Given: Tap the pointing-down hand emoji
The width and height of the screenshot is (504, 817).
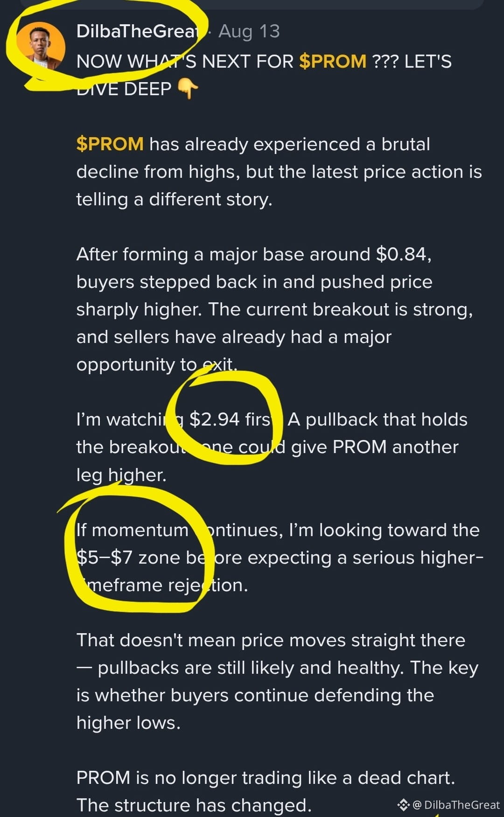Looking at the screenshot, I should click(189, 89).
